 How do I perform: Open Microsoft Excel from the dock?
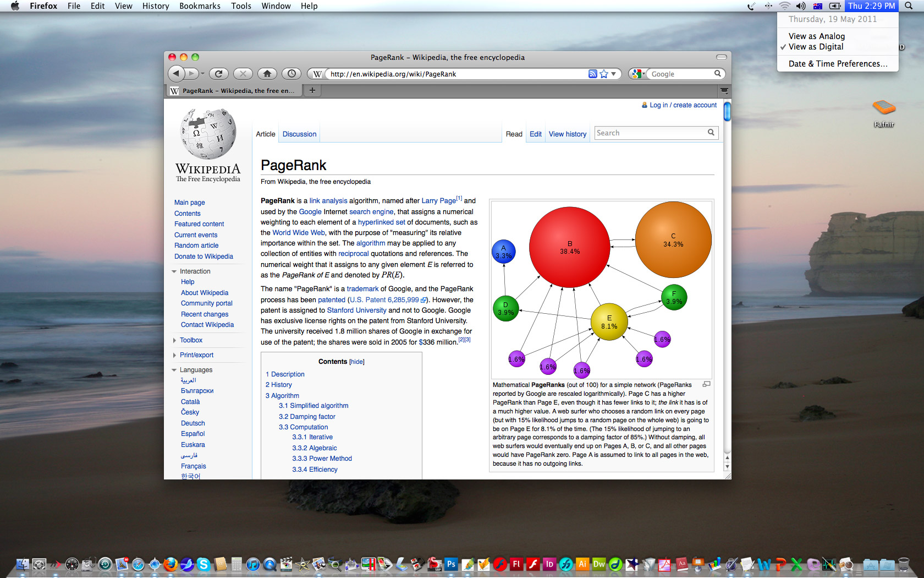[796, 564]
